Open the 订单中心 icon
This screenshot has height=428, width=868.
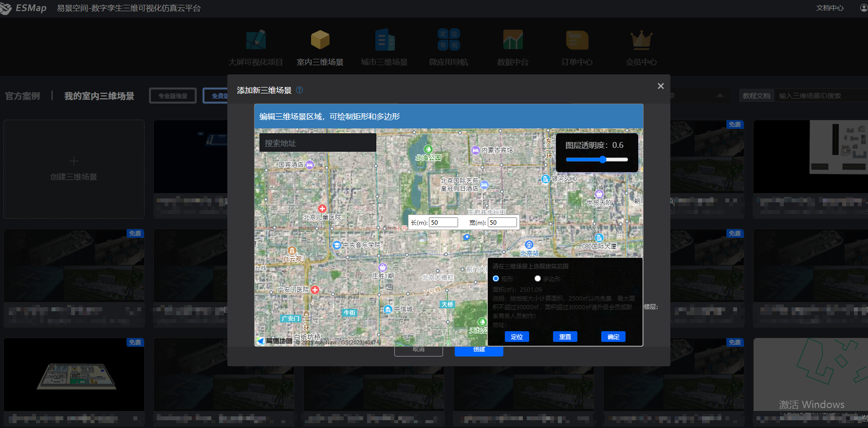(x=577, y=40)
